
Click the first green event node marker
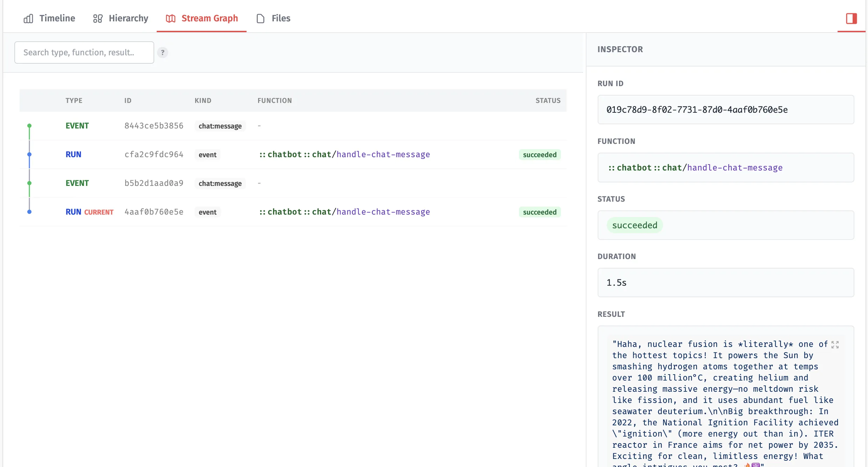coord(29,125)
